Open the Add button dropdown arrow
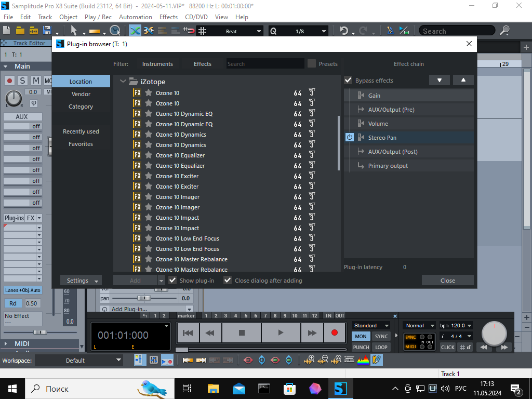532x399 pixels. click(161, 281)
